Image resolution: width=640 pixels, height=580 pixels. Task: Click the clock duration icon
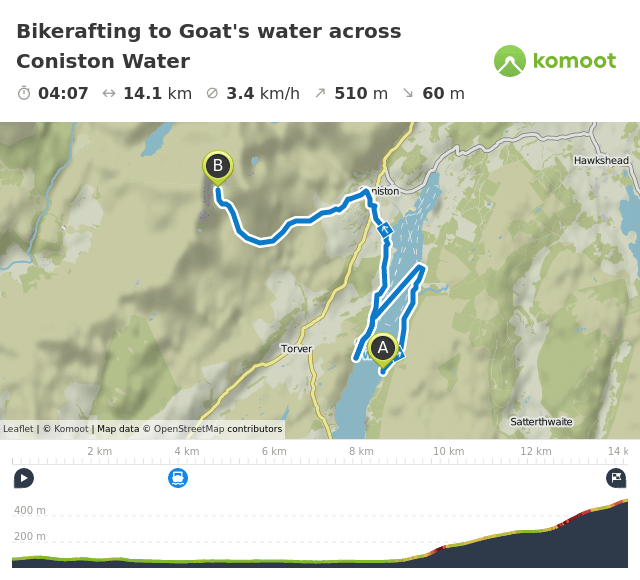click(24, 93)
